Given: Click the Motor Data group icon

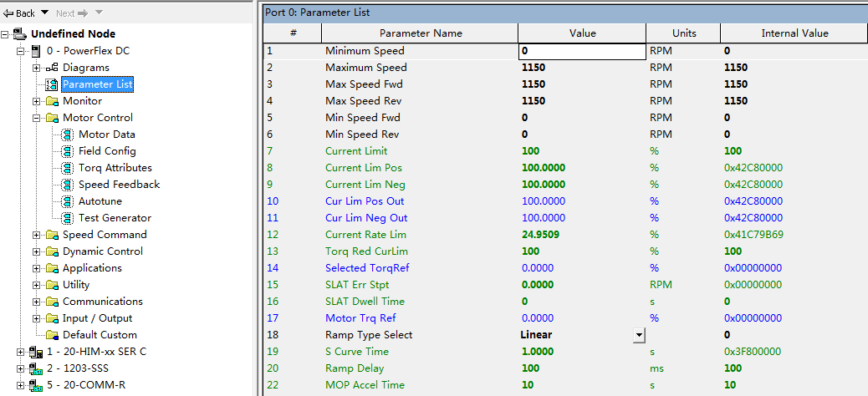Looking at the screenshot, I should pos(68,135).
